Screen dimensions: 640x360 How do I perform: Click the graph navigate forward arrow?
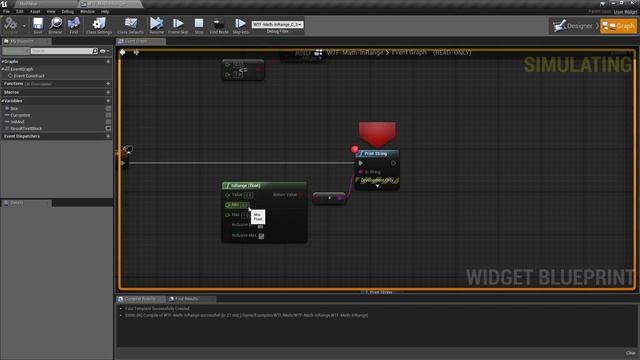pos(136,52)
